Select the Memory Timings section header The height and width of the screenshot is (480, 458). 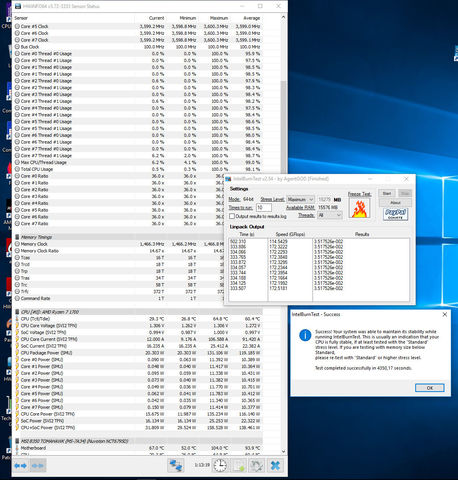[137, 237]
